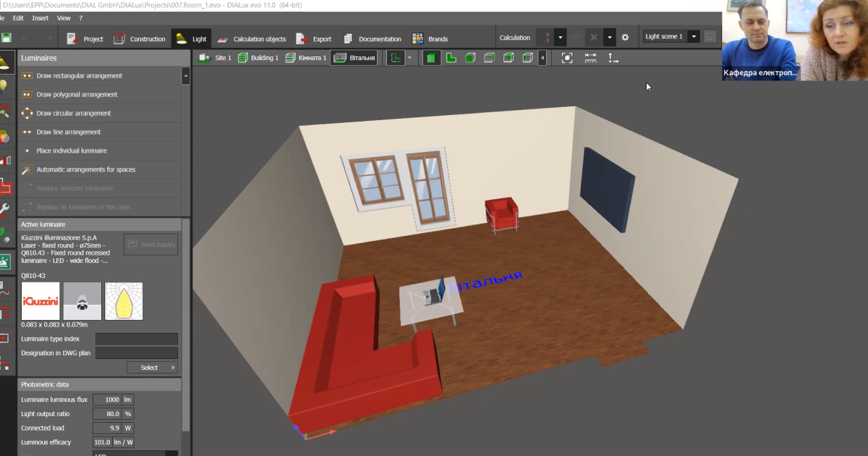Open calculation settings gear icon
This screenshot has height=456, width=868.
click(x=625, y=38)
